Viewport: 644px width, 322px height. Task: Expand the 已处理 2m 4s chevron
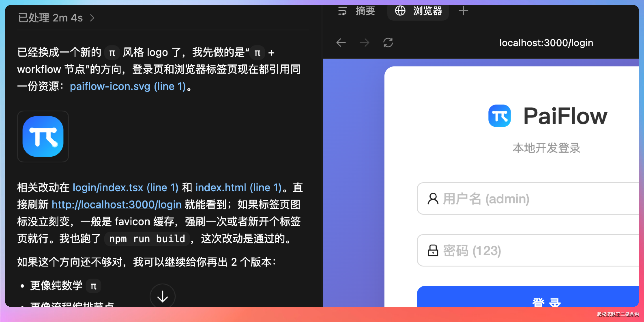tap(92, 18)
